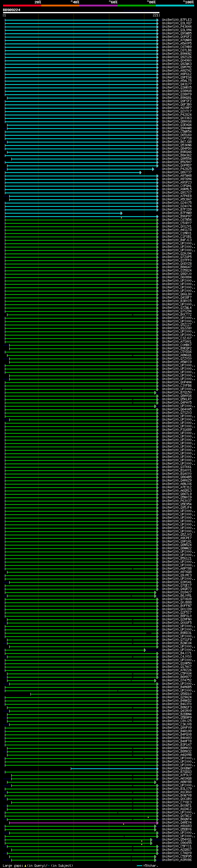Select the UniRef100_B6QNT4 label
This screenshot has height=868, width=197.
[177, 819]
